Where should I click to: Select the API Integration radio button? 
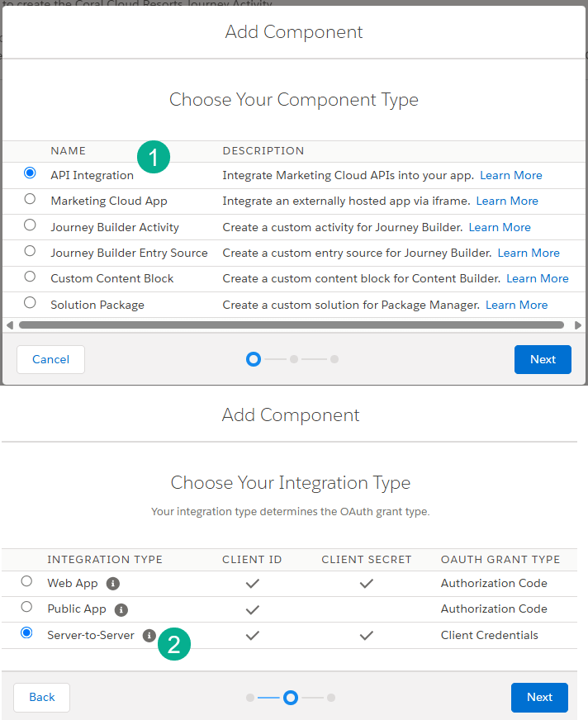pyautogui.click(x=30, y=173)
